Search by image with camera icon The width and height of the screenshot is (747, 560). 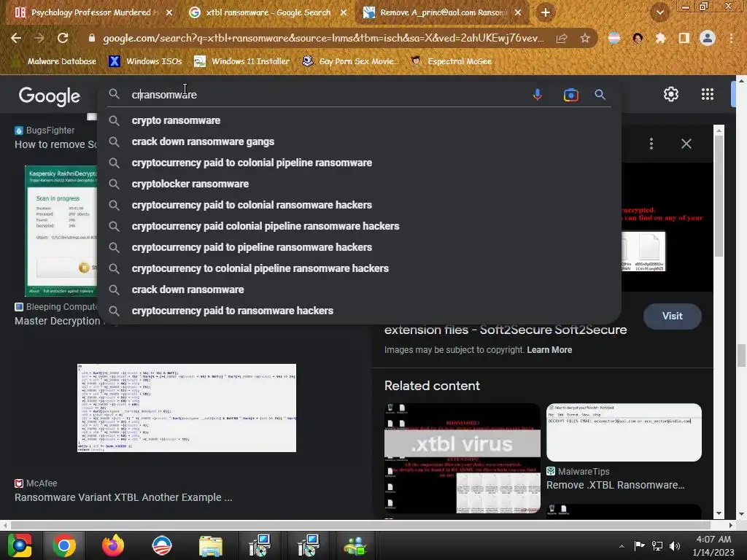570,95
